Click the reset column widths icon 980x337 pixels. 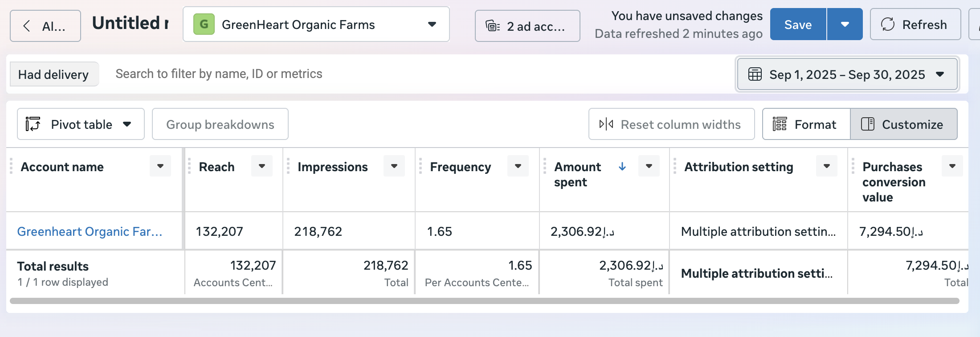(x=606, y=124)
